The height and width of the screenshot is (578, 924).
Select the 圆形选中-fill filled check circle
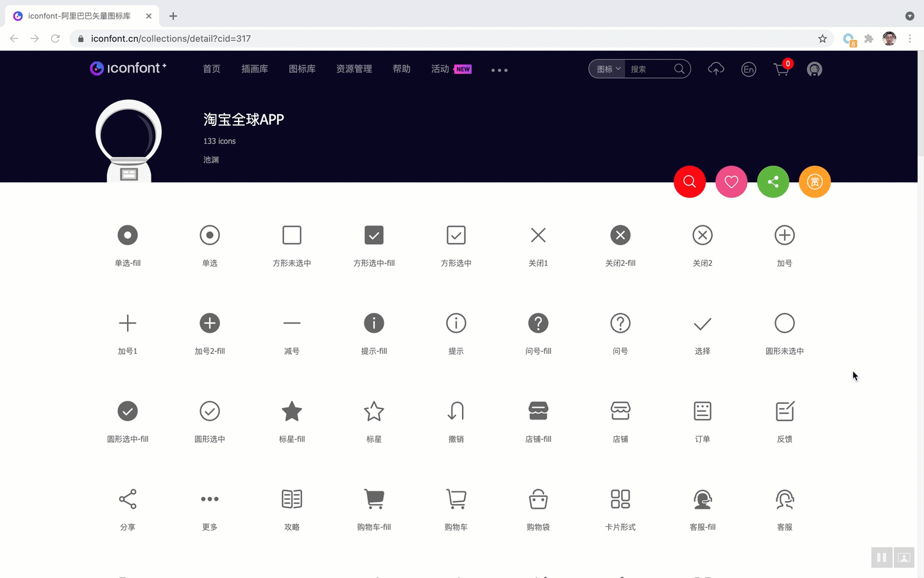(128, 411)
